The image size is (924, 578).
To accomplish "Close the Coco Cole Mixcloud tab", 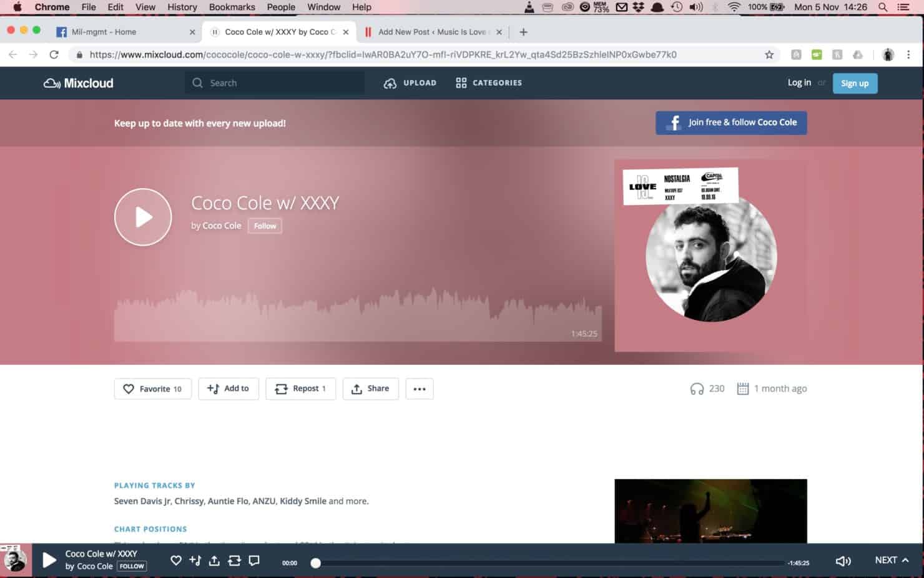I will pos(346,32).
